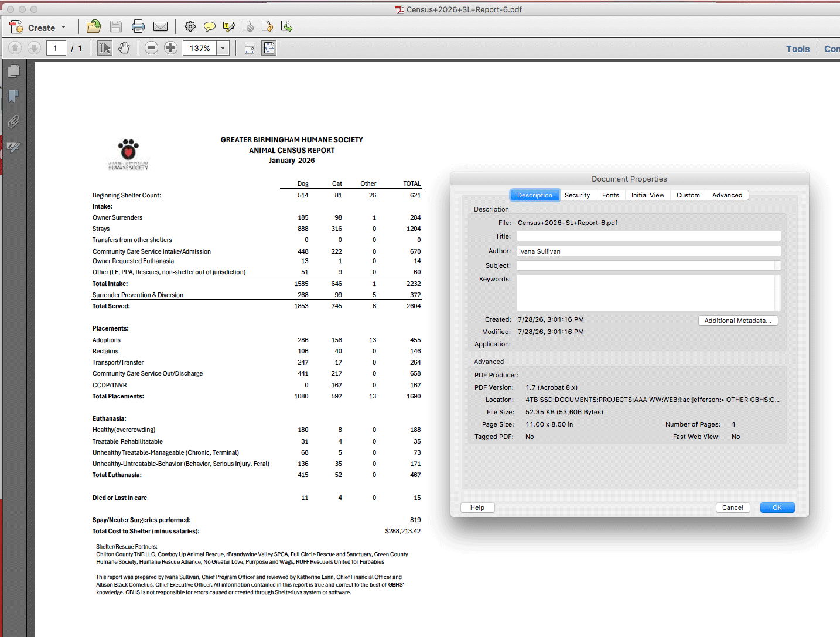This screenshot has width=840, height=637.
Task: Click the total cost $288,213.42
Action: [403, 531]
